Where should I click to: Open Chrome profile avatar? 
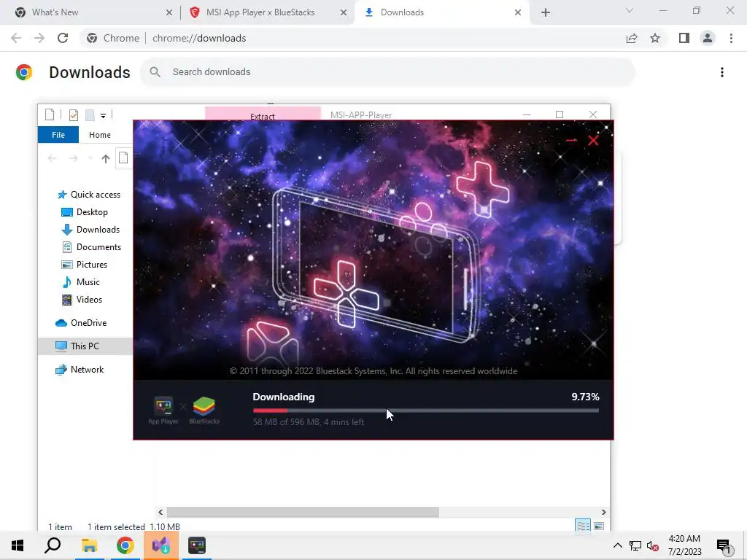click(x=708, y=38)
